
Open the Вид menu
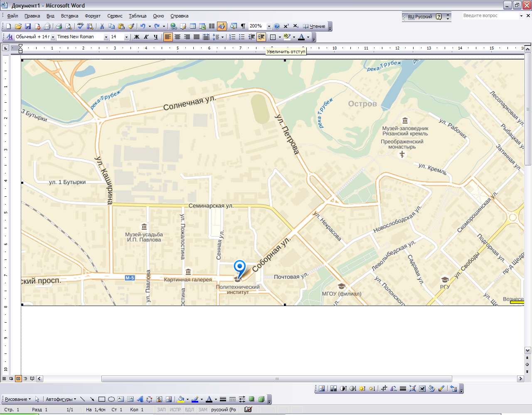click(x=50, y=16)
